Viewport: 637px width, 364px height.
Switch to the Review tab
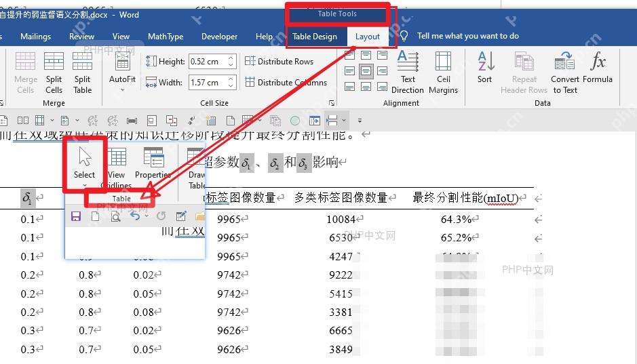pyautogui.click(x=81, y=37)
